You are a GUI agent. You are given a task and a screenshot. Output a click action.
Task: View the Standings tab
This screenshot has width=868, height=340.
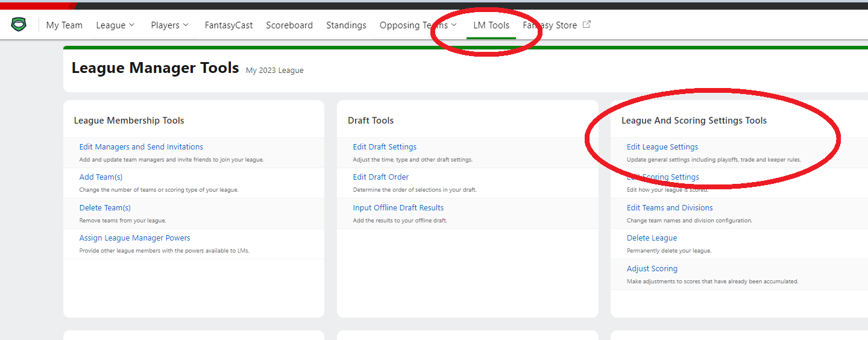click(346, 25)
